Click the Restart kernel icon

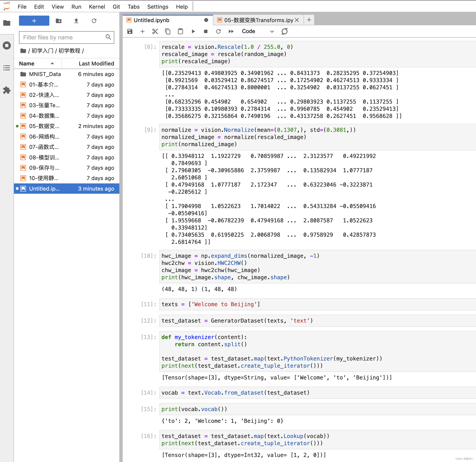[218, 31]
